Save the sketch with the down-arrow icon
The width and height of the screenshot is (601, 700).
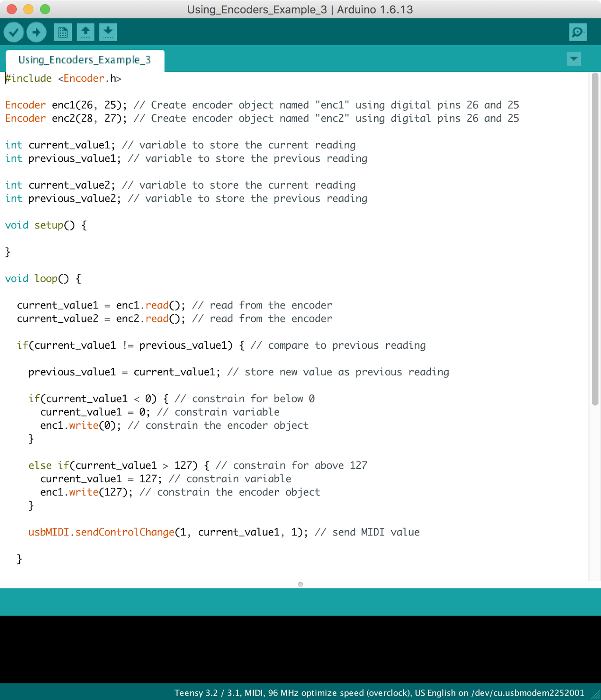click(108, 32)
